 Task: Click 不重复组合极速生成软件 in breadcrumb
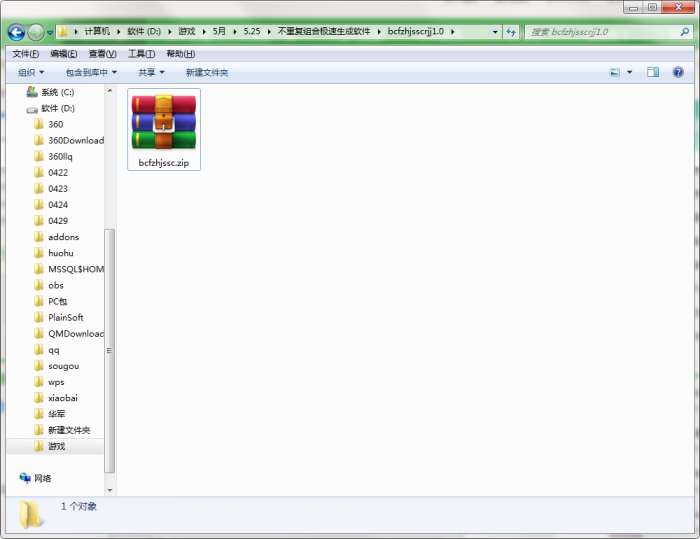(324, 31)
